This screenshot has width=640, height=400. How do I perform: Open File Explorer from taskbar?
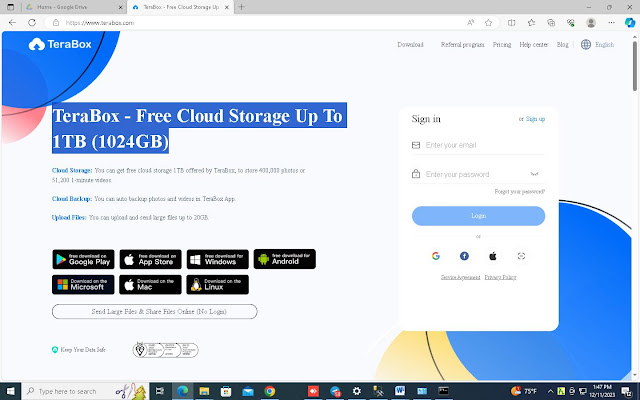pyautogui.click(x=204, y=391)
